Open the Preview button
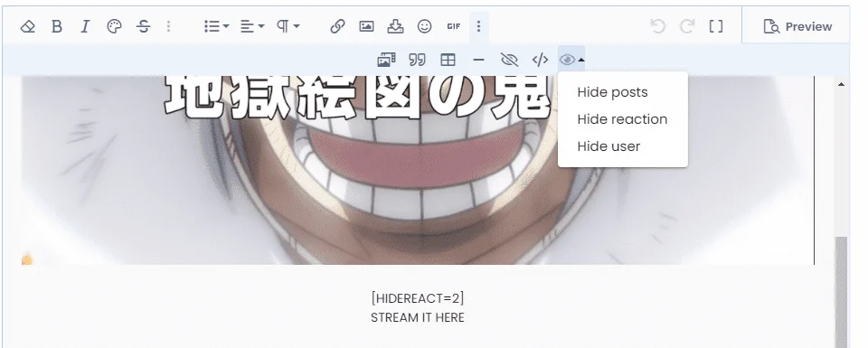 (797, 26)
